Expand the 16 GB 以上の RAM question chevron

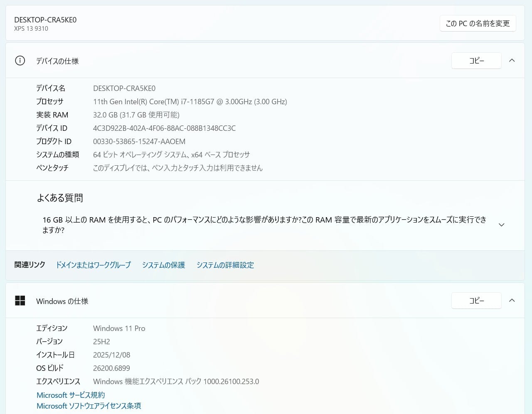click(501, 225)
